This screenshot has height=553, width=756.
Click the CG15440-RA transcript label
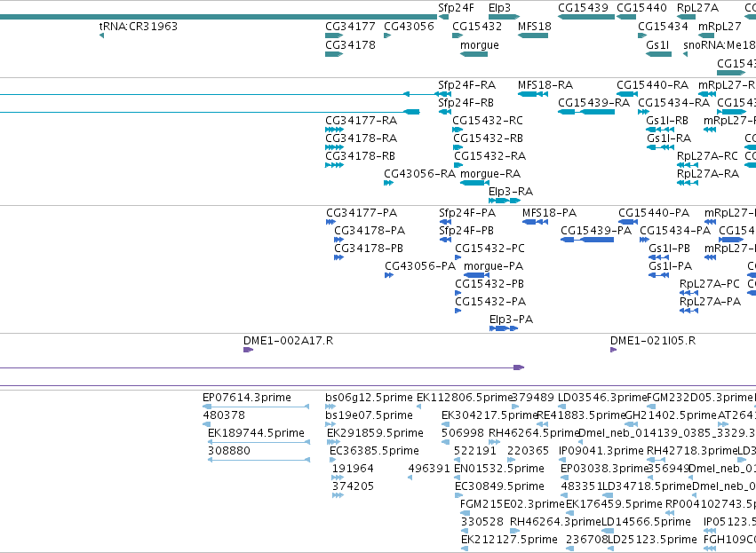(652, 85)
